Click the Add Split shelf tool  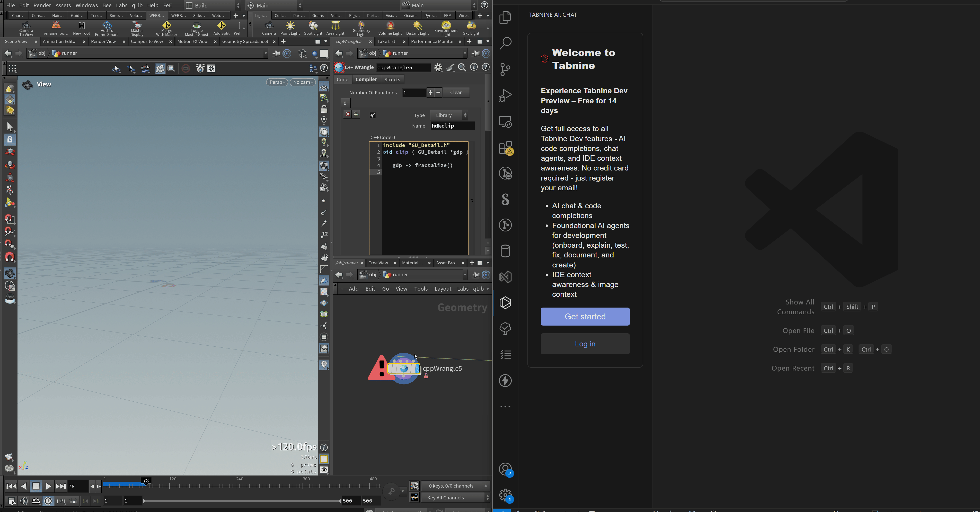(222, 29)
